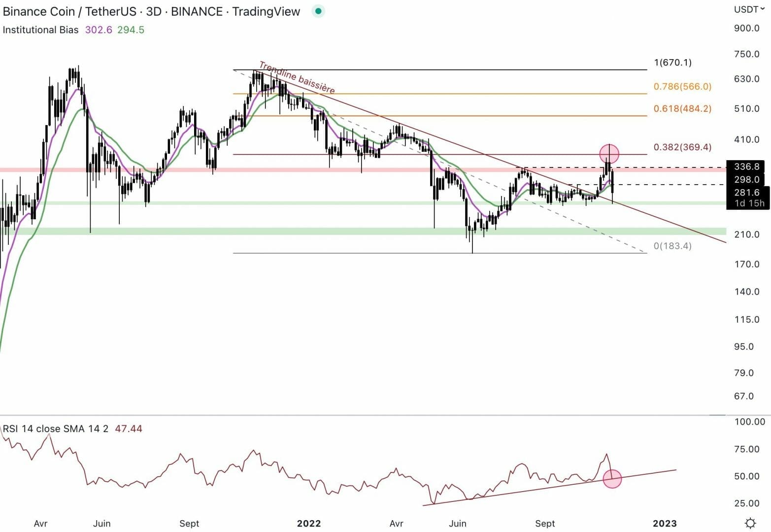This screenshot has width=771, height=532.
Task: Click the 298.0 price axis tag
Action: pos(746,180)
